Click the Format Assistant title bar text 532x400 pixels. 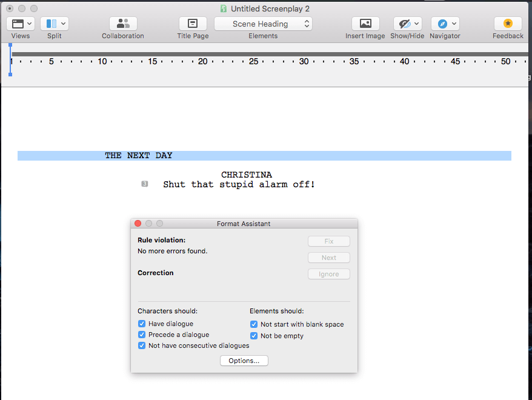click(x=244, y=224)
